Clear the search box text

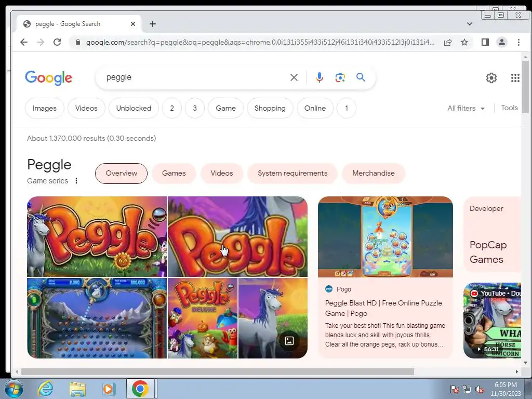294,77
